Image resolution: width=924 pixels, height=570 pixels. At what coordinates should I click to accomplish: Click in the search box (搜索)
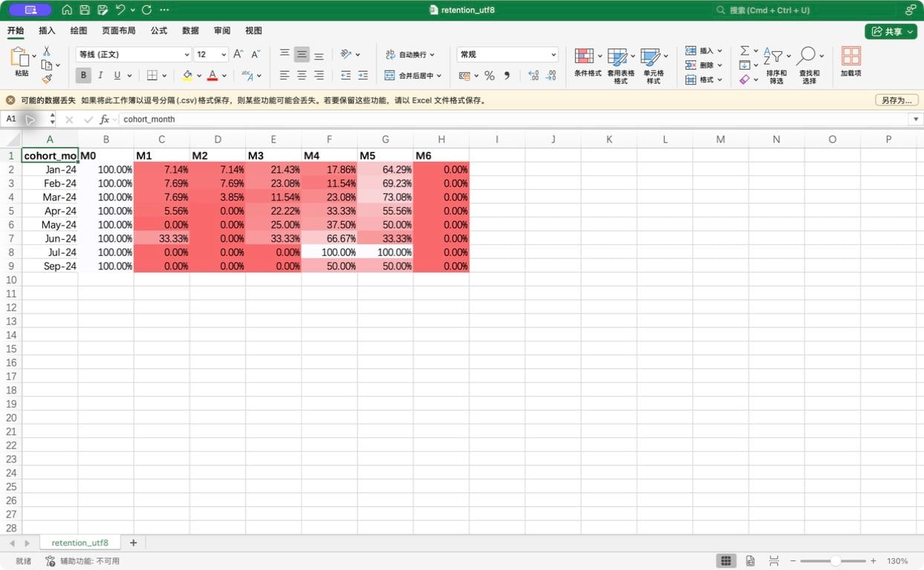(x=804, y=10)
